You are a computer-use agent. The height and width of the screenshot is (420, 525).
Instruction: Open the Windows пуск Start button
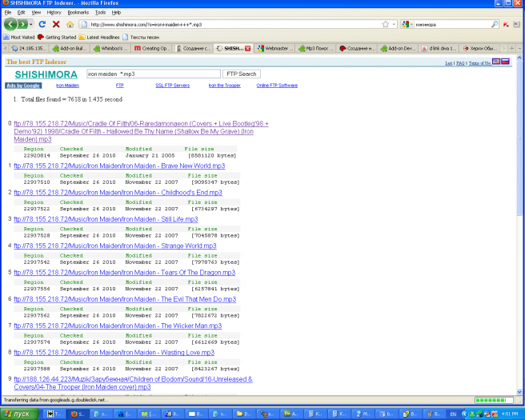19,414
